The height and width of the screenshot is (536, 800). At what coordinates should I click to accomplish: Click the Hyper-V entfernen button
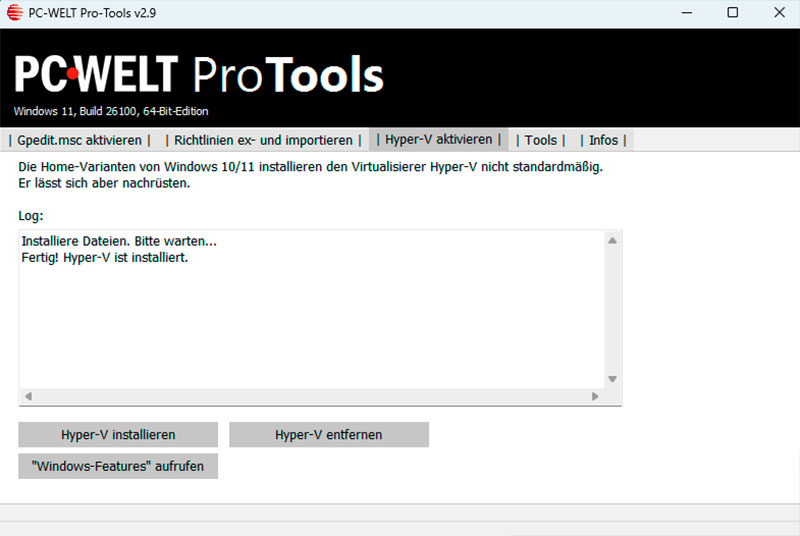pos(329,435)
